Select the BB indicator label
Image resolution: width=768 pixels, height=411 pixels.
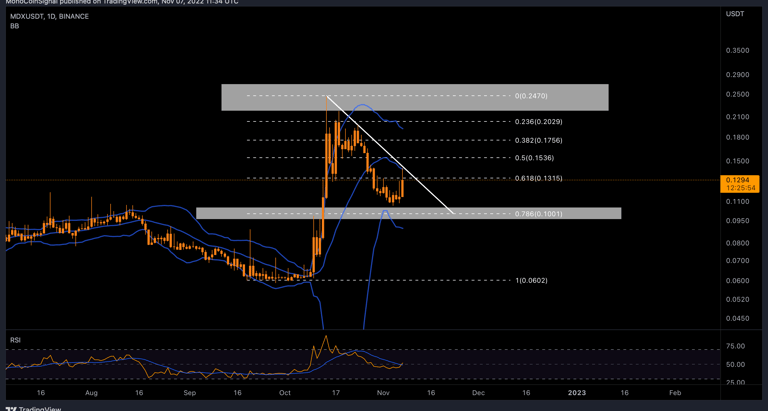pyautogui.click(x=14, y=25)
